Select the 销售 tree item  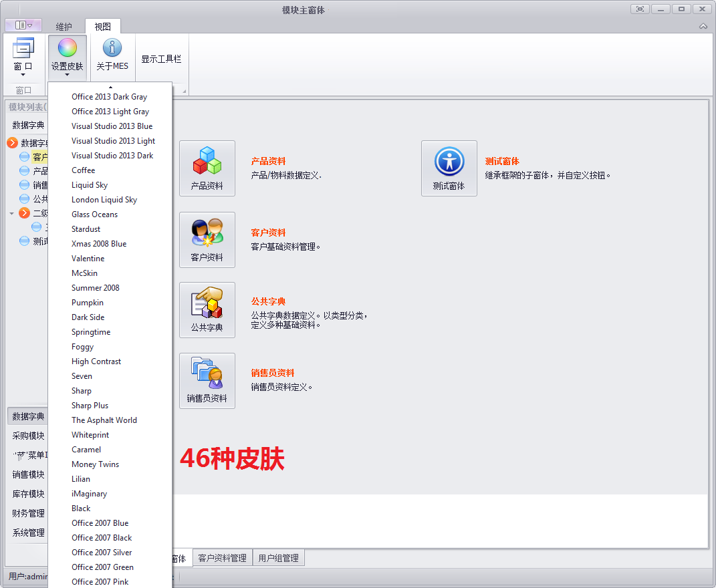pos(40,185)
